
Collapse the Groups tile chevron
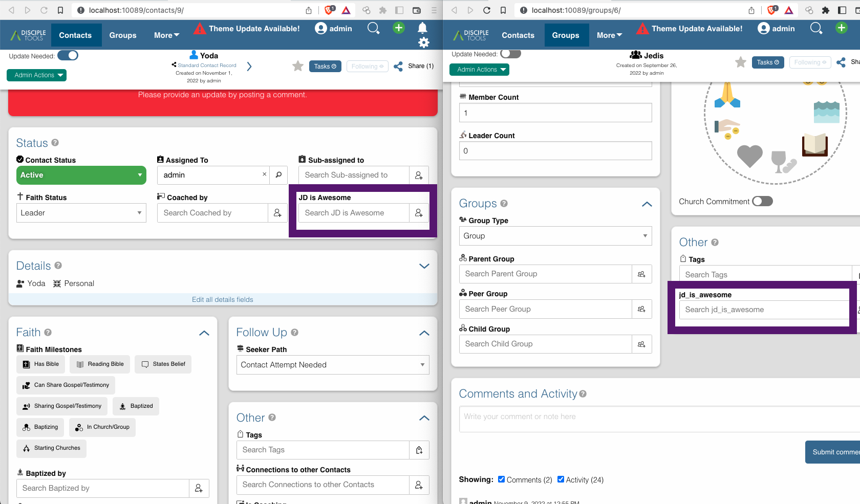(x=647, y=204)
